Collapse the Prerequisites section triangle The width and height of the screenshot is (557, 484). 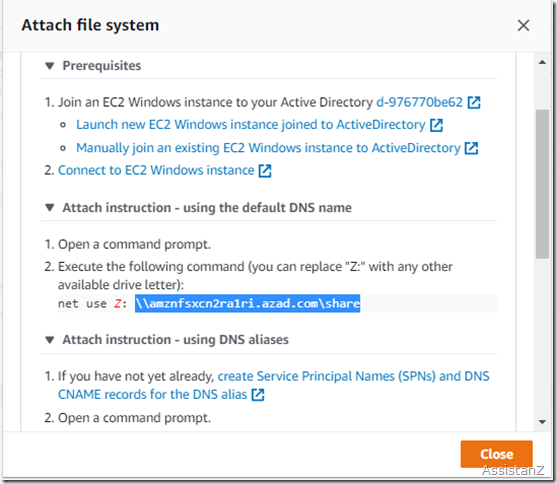[x=50, y=66]
